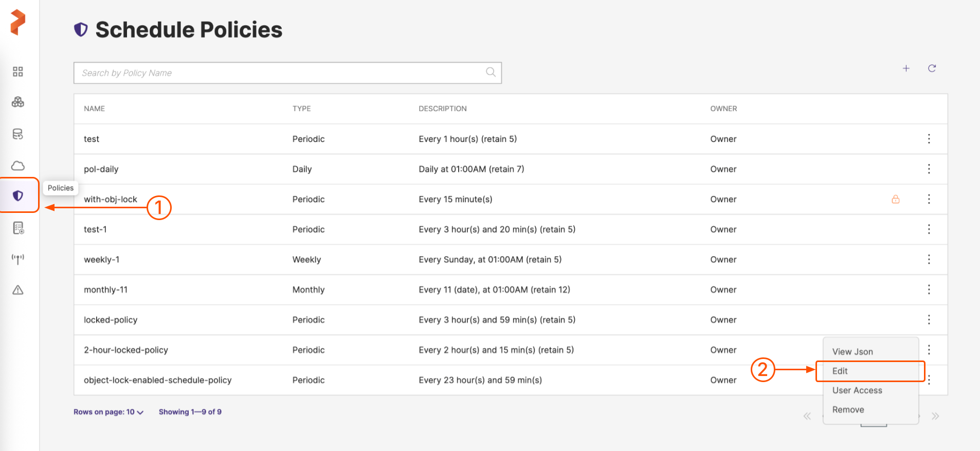Click the Policies shield icon in sidebar
The height and width of the screenshot is (451, 980).
[18, 195]
